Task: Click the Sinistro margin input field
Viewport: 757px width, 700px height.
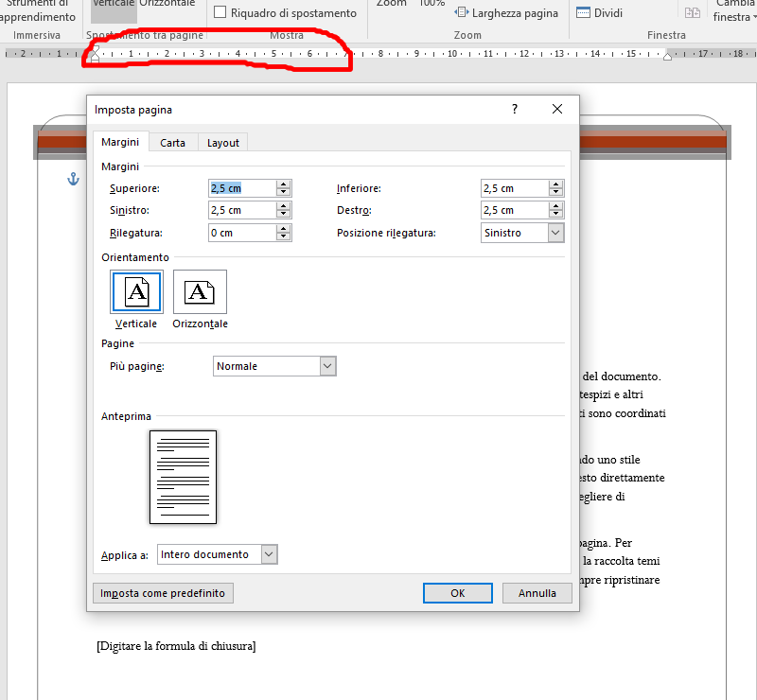Action: click(241, 210)
